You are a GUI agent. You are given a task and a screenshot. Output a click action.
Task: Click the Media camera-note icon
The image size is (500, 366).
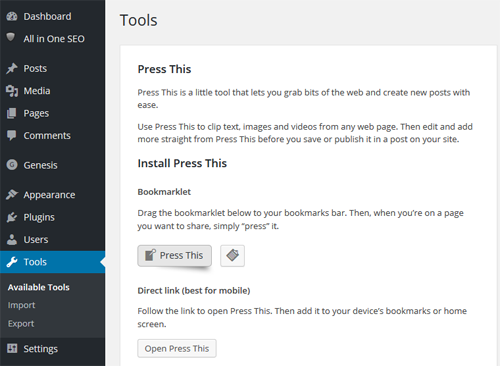pos(12,91)
